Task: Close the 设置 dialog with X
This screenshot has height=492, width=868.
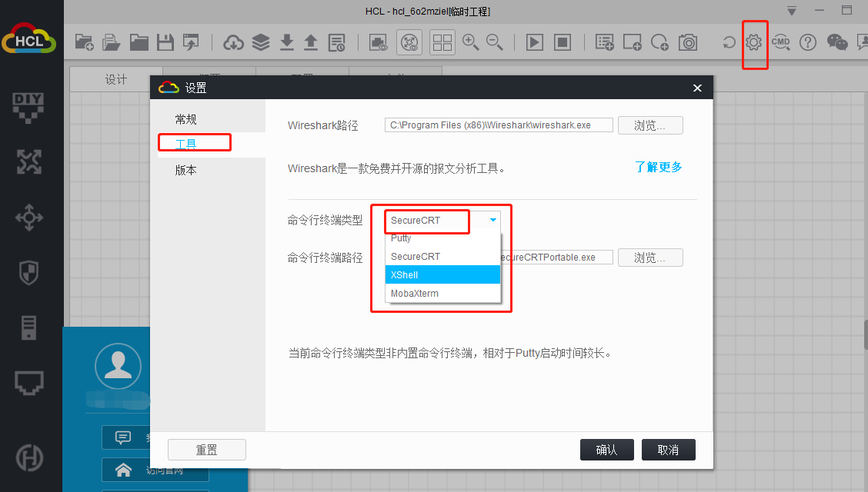Action: pos(697,88)
